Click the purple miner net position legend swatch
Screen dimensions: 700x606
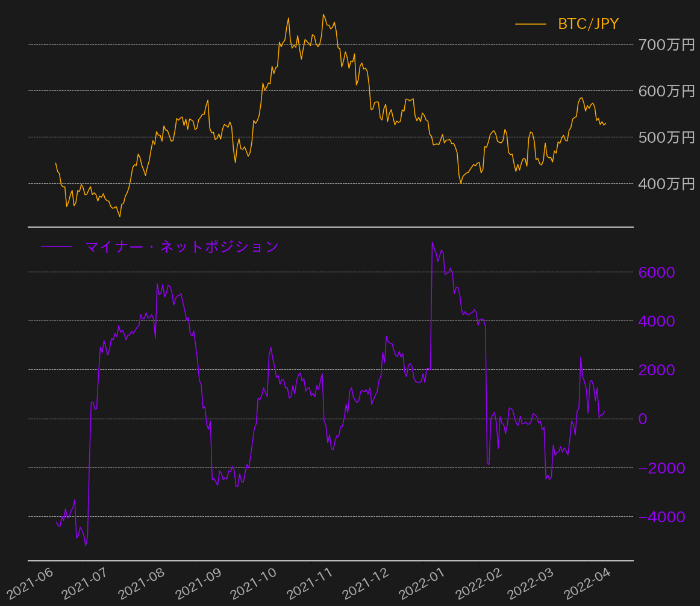tap(56, 246)
